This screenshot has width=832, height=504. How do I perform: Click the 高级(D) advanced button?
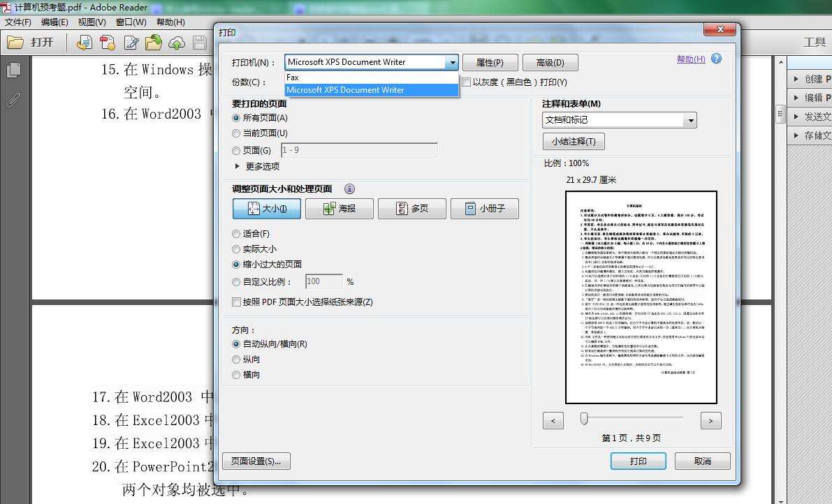pos(550,63)
